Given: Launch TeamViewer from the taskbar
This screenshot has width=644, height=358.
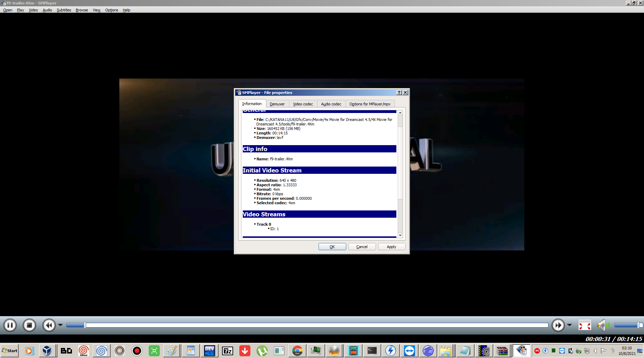Looking at the screenshot, I should pos(410,351).
